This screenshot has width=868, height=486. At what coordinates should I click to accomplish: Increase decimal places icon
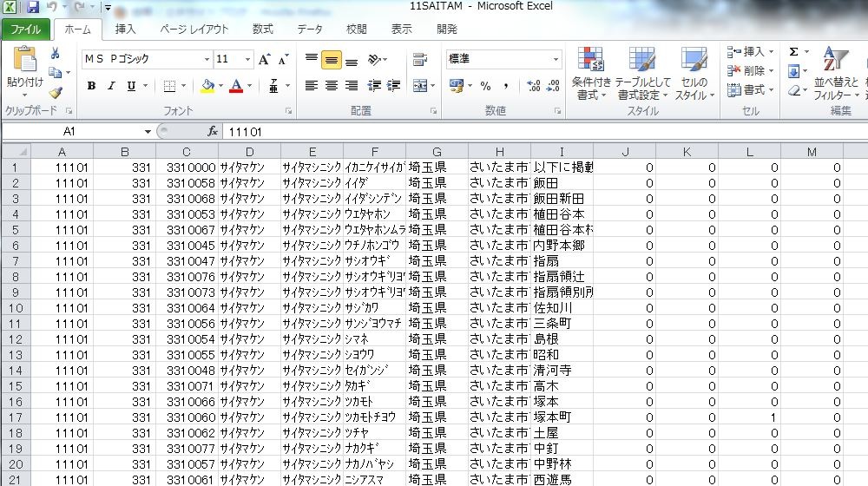click(534, 86)
